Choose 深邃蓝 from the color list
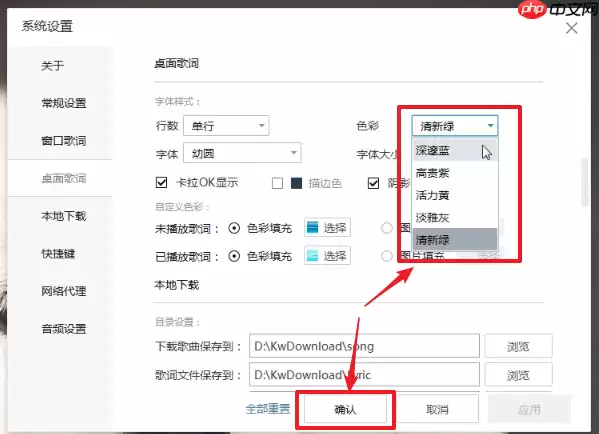This screenshot has width=599, height=434. (x=455, y=151)
